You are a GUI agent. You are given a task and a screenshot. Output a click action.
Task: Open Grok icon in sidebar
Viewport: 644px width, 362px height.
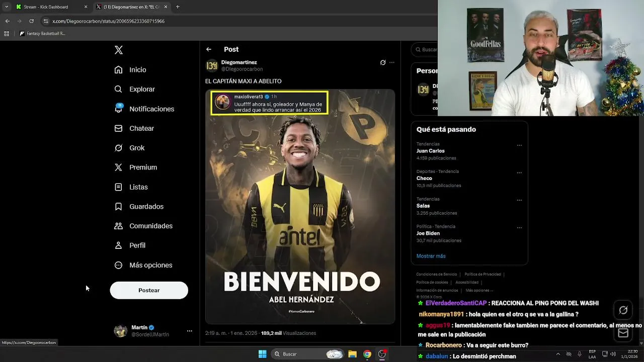[x=118, y=148]
